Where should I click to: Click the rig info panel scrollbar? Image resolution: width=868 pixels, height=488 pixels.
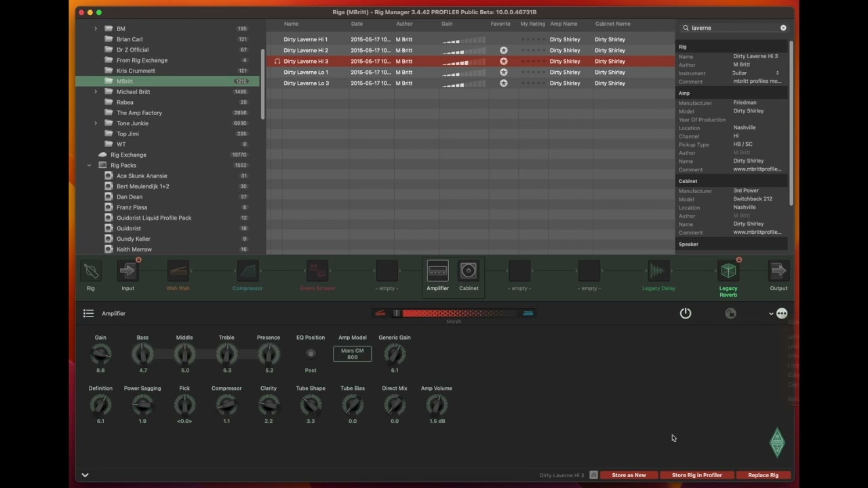pos(791,122)
